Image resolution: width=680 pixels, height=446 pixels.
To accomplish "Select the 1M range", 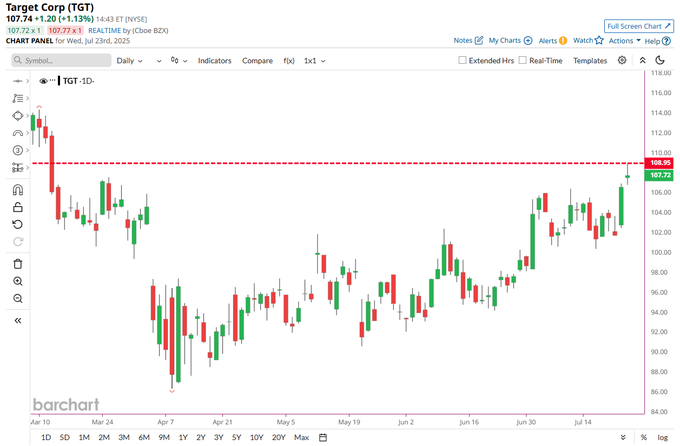I will click(x=84, y=437).
